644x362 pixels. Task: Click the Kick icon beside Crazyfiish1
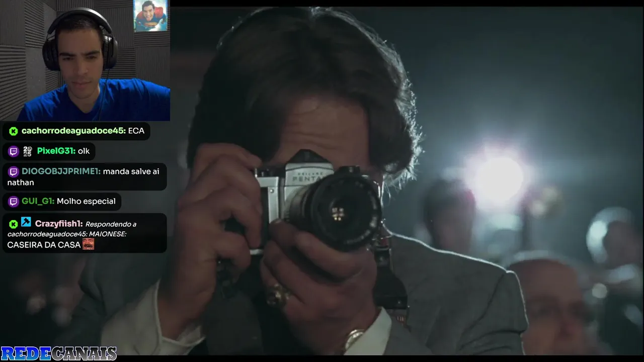(14, 224)
